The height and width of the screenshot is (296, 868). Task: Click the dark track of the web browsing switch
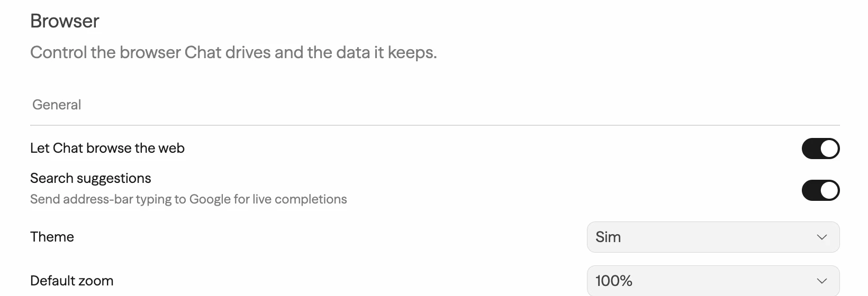click(810, 149)
